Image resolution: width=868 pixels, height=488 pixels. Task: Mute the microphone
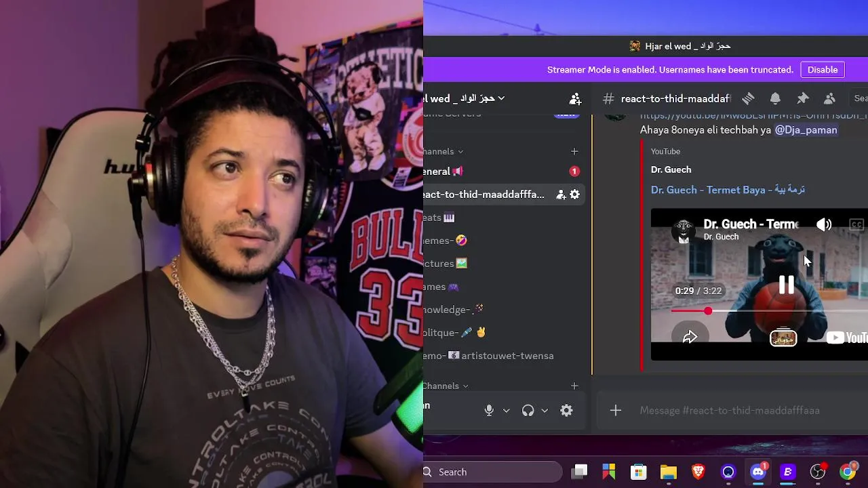489,410
